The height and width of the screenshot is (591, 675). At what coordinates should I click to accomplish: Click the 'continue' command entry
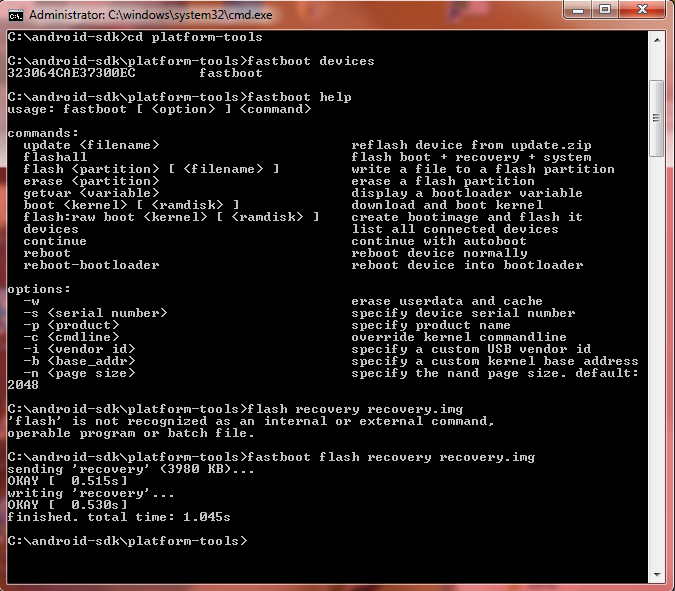[55, 241]
